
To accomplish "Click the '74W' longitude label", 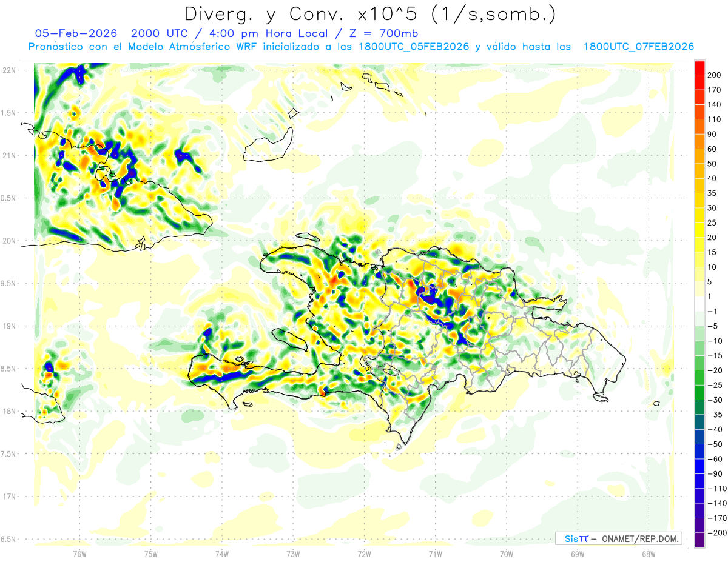I will pyautogui.click(x=222, y=553).
